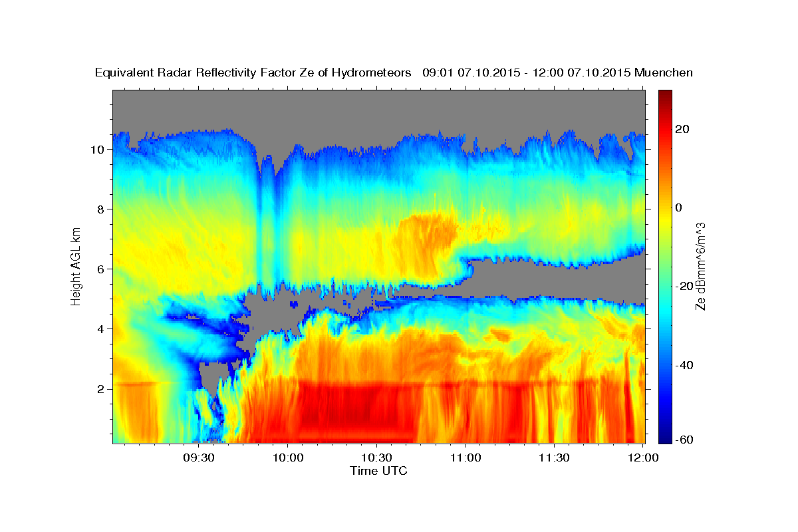This screenshot has height=532, width=798.
Task: Click the 09:30 time axis tick label
Action: point(199,458)
